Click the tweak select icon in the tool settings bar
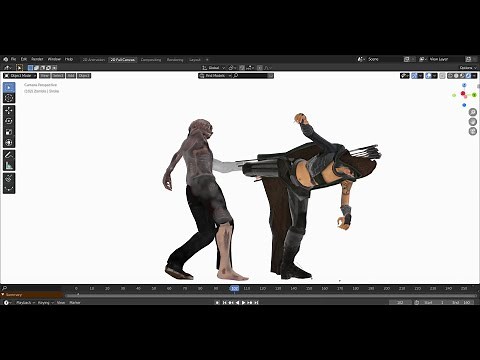This screenshot has height=360, width=480. point(19,68)
